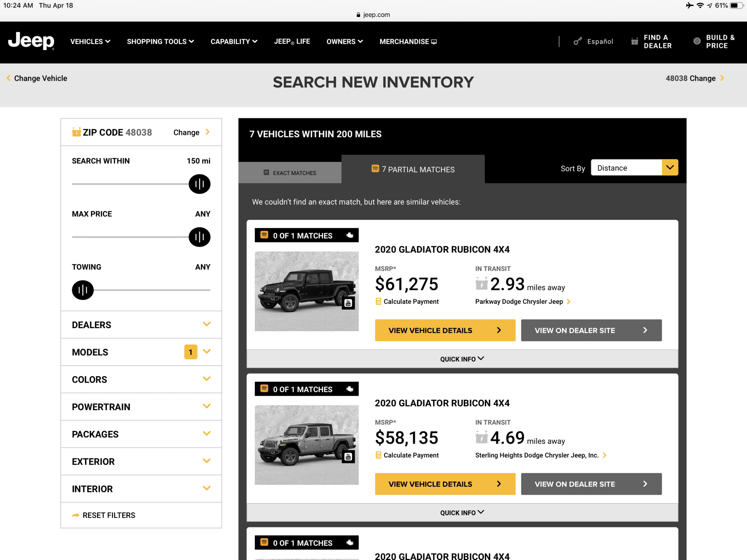View vehicle details for the $58,135 Gladiator

(445, 484)
